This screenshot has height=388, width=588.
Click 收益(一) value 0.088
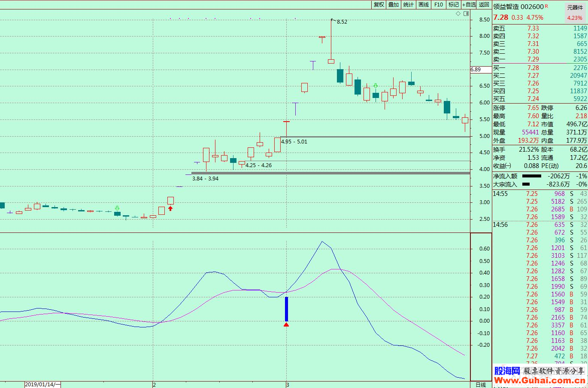[531, 166]
